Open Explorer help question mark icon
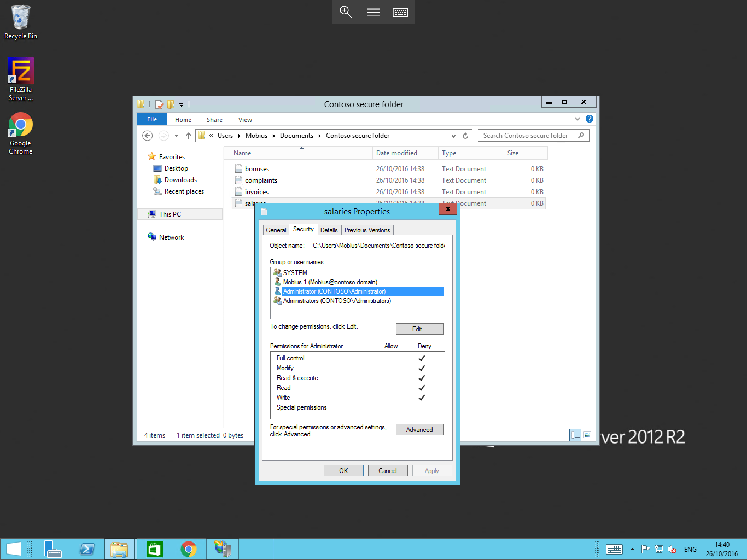Viewport: 747px width, 560px height. tap(589, 119)
